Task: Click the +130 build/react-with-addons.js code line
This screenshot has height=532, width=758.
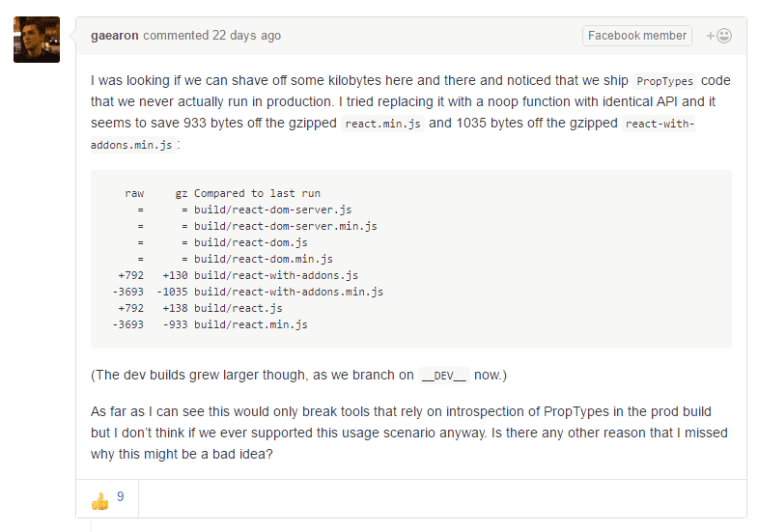Action: [239, 275]
